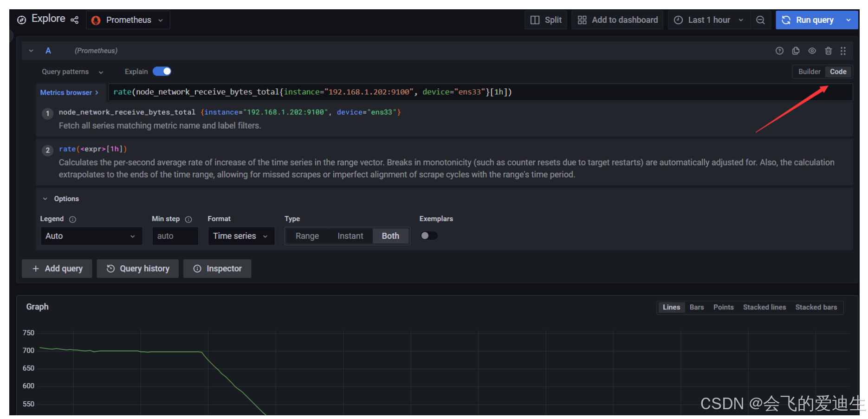Select Bars graph style
This screenshot has height=419, width=868.
tap(696, 307)
